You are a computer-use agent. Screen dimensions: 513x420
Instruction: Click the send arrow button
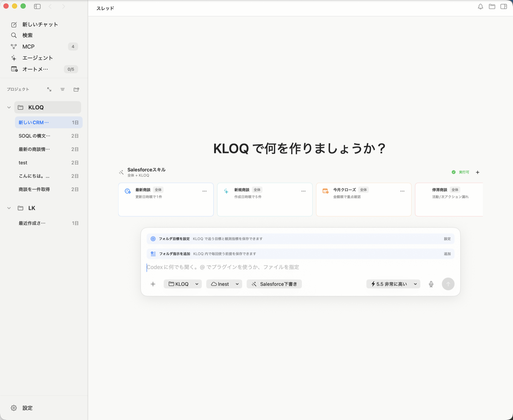(x=448, y=284)
